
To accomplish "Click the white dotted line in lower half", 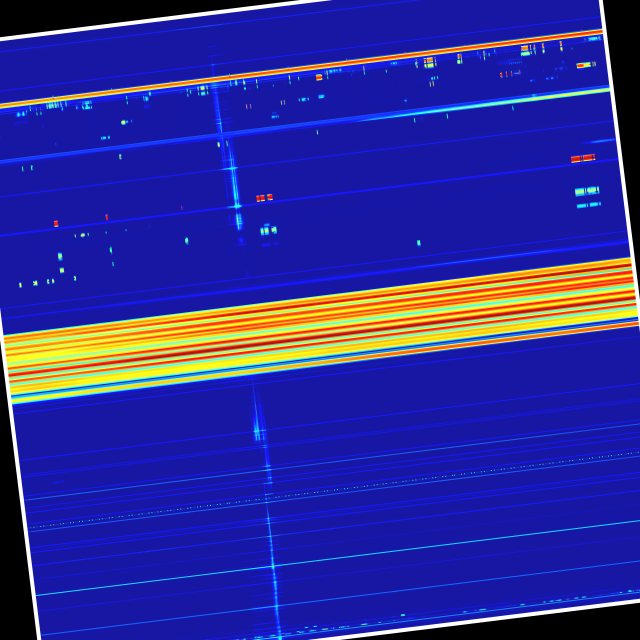I will pyautogui.click(x=330, y=488).
